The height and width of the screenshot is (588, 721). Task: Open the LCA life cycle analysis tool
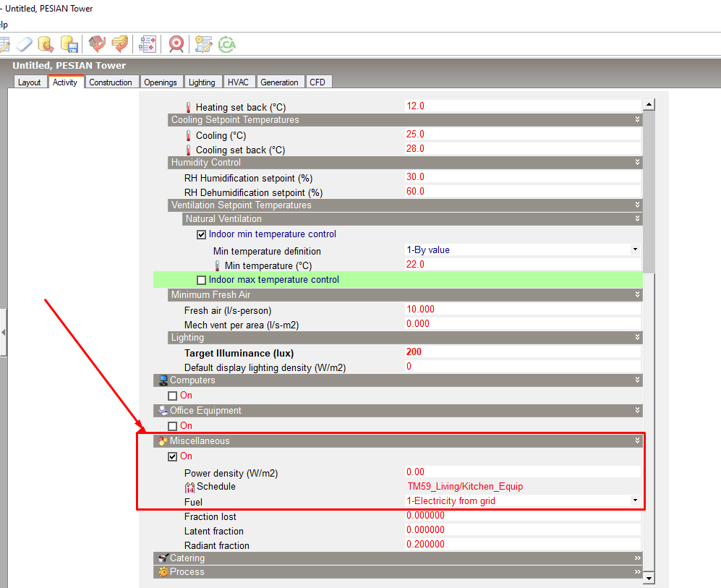pyautogui.click(x=226, y=44)
